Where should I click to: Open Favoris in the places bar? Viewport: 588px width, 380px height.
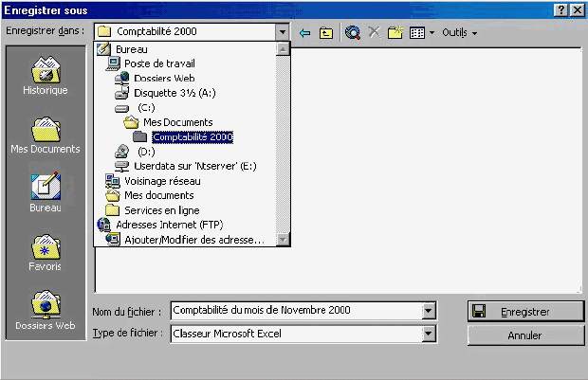pyautogui.click(x=46, y=253)
